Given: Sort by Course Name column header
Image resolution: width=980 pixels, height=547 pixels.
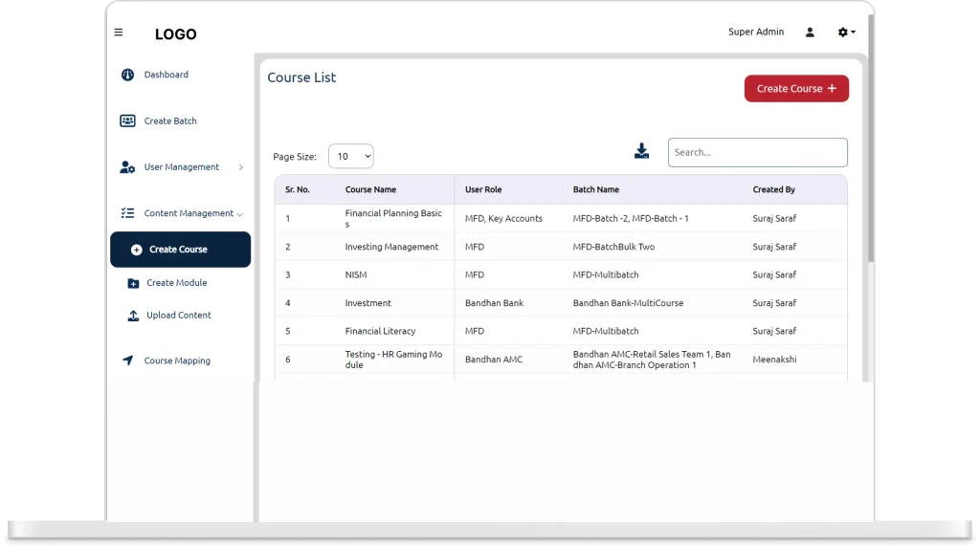Looking at the screenshot, I should tap(370, 190).
